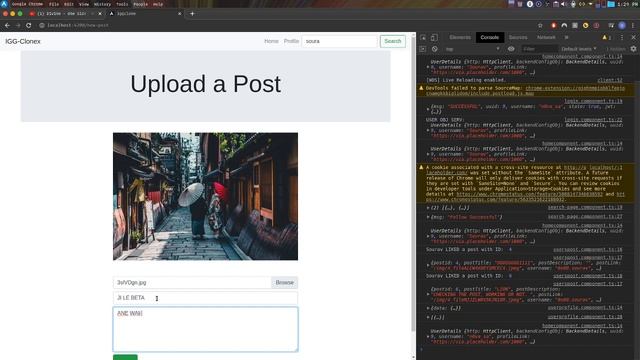
Task: Open the File menu in menu bar
Action: [x=53, y=4]
